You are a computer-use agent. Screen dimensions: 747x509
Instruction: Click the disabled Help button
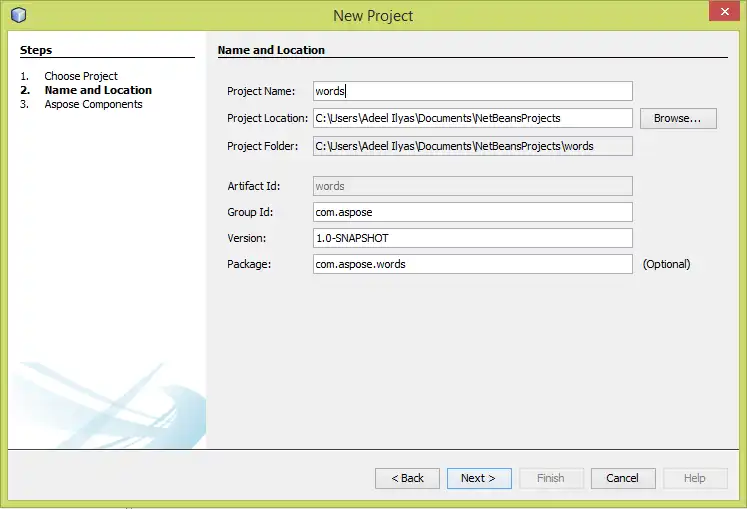[x=695, y=478]
